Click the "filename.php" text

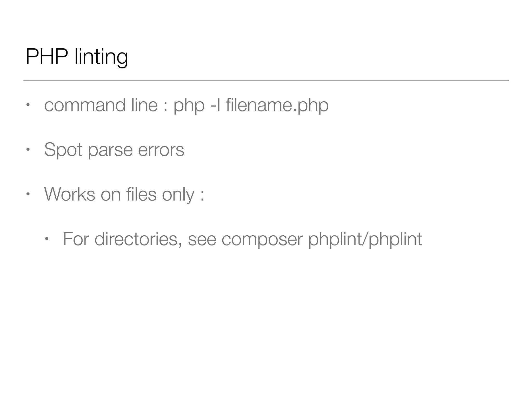(277, 106)
